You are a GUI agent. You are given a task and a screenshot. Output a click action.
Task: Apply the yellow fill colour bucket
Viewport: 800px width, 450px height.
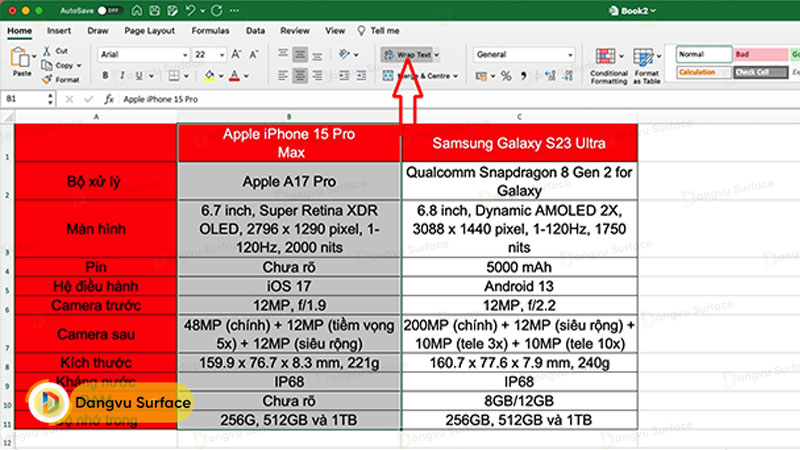209,76
